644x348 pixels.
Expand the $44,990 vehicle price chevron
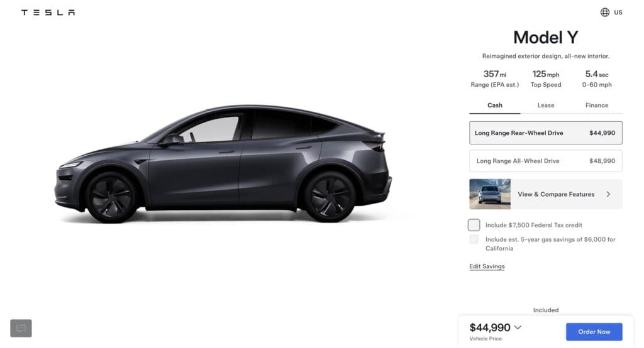518,327
